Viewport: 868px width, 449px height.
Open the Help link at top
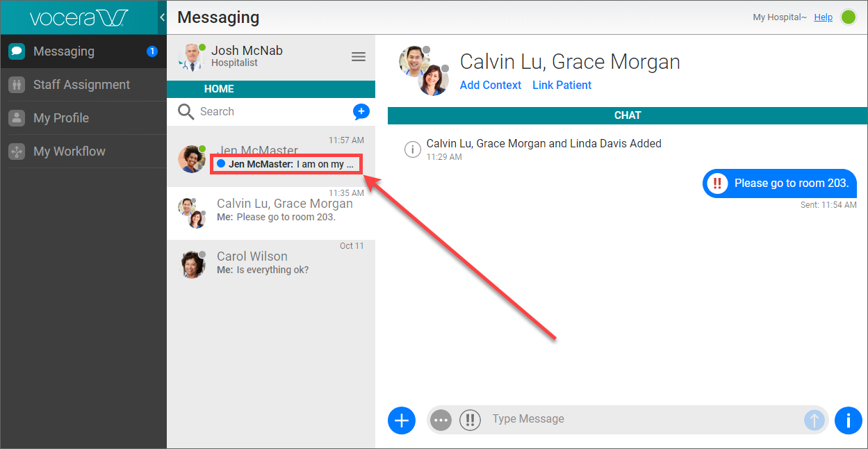(x=823, y=17)
